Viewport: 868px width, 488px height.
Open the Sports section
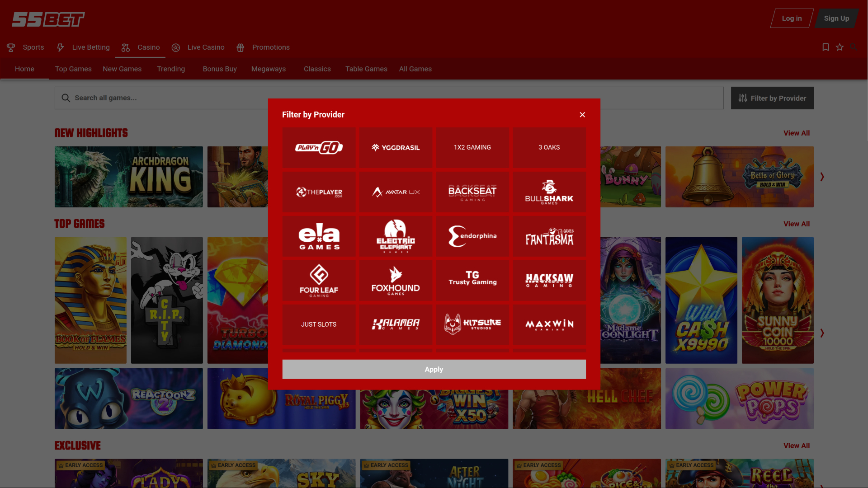click(26, 47)
